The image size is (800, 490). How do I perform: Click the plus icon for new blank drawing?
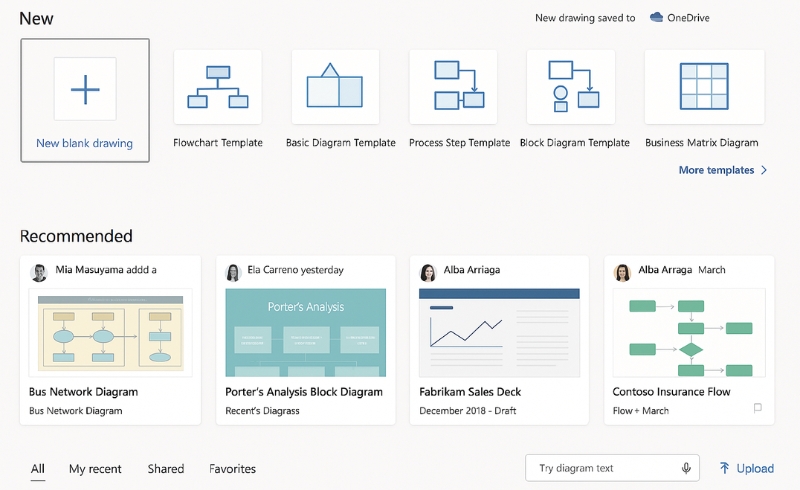(x=85, y=89)
